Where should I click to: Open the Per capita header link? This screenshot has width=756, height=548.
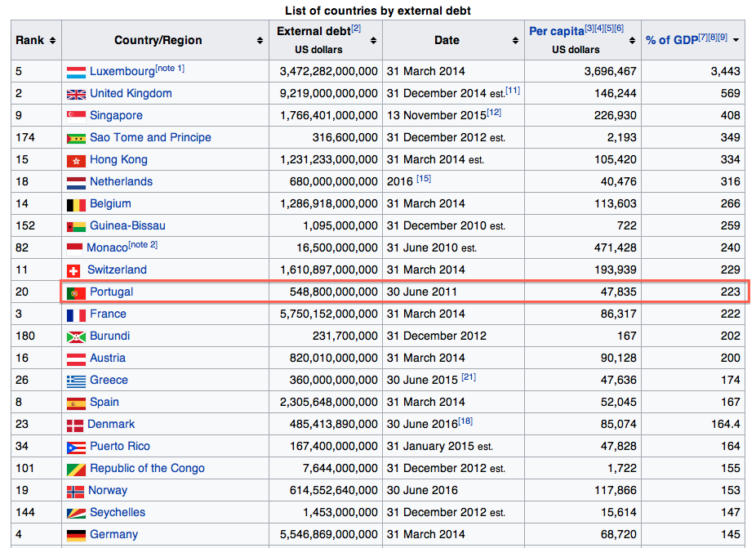(556, 32)
